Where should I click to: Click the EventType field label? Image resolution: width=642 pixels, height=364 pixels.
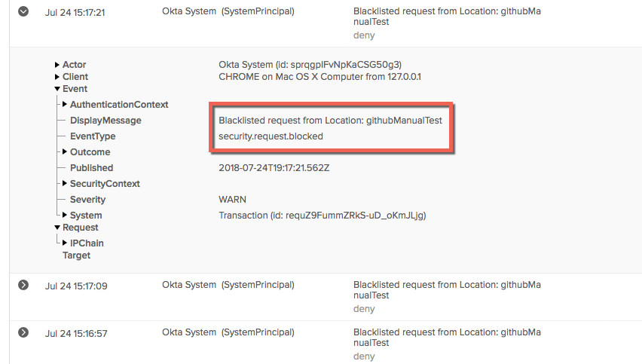93,136
